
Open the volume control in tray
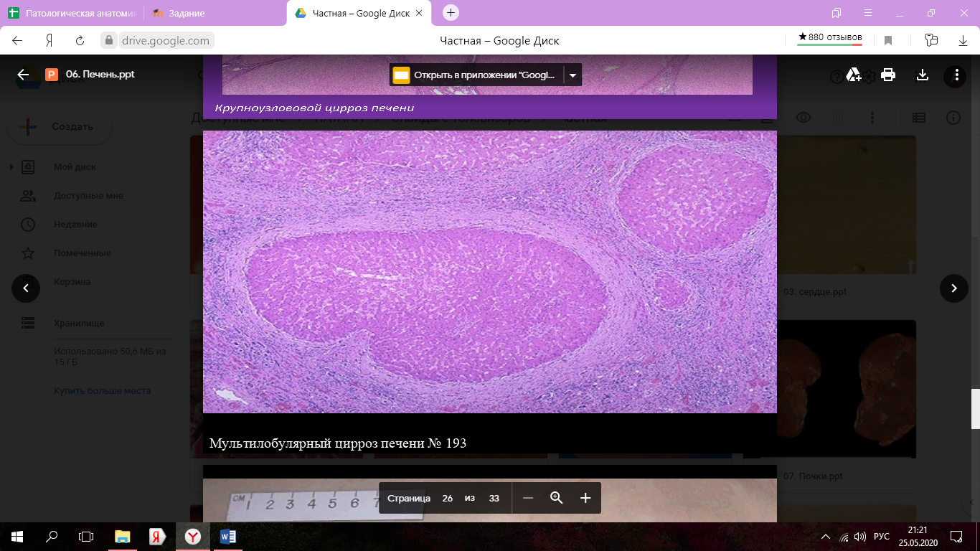(859, 537)
